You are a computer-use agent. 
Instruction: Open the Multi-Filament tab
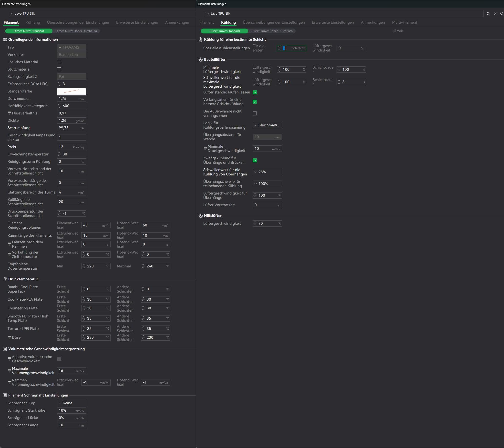click(x=404, y=22)
